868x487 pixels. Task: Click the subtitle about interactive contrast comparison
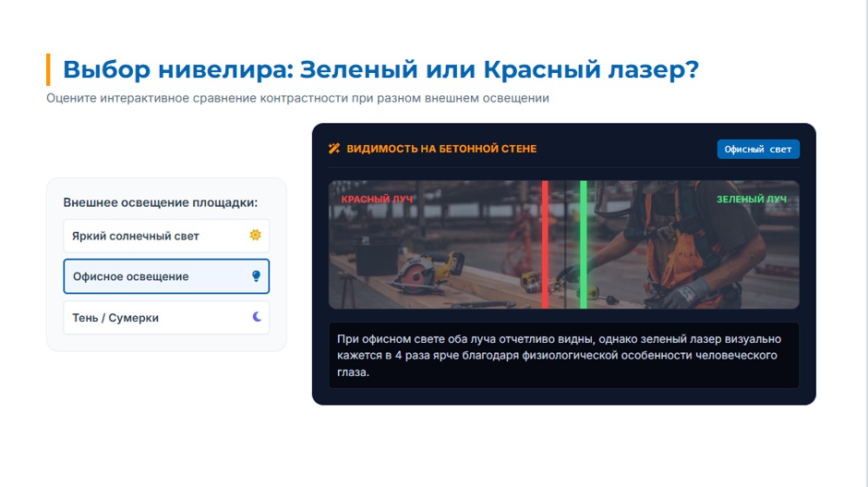click(x=298, y=98)
